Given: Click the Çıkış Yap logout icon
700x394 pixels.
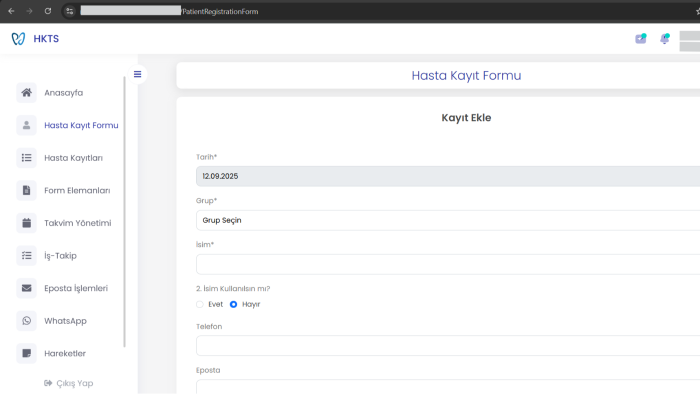Looking at the screenshot, I should tap(48, 383).
